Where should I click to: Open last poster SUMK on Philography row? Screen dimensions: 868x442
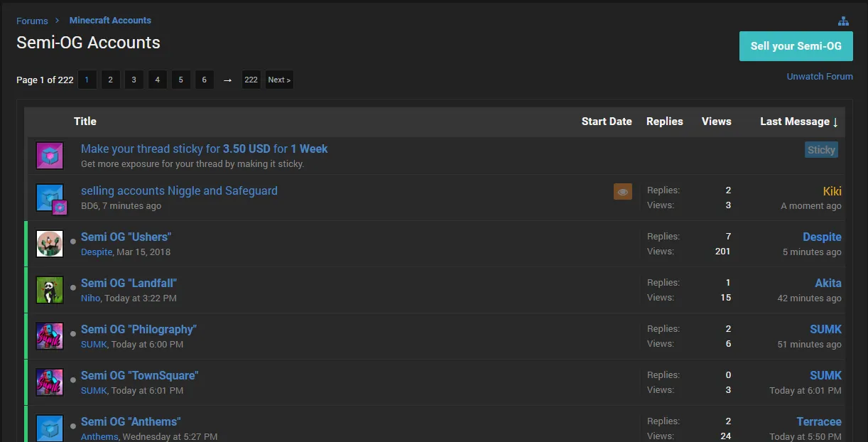[825, 329]
